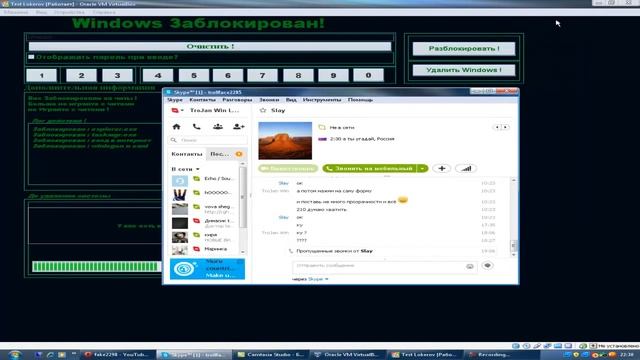Open the call button's dropdown arrow

pos(422,168)
